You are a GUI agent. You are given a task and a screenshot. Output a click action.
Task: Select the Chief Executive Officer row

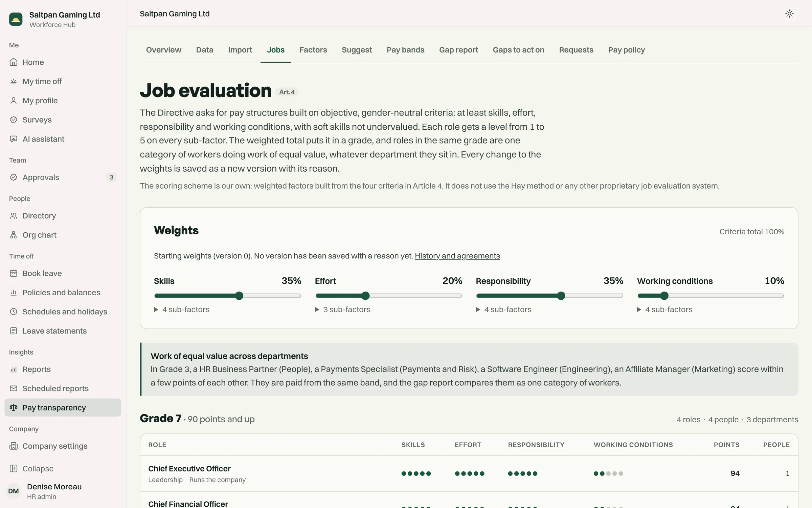(469, 473)
